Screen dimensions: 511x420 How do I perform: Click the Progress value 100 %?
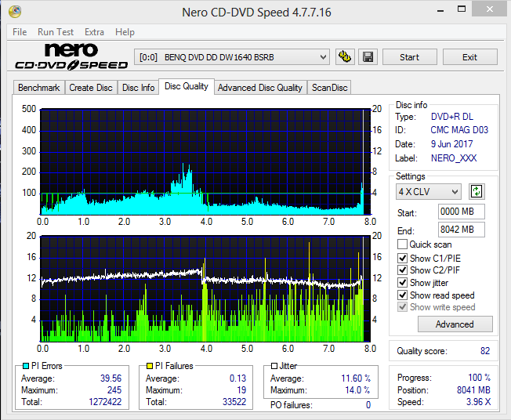point(480,378)
